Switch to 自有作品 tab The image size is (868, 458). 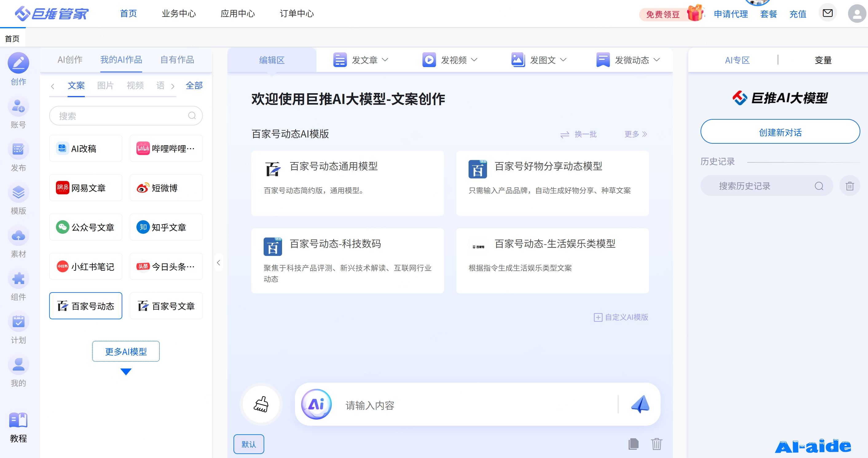coord(177,60)
